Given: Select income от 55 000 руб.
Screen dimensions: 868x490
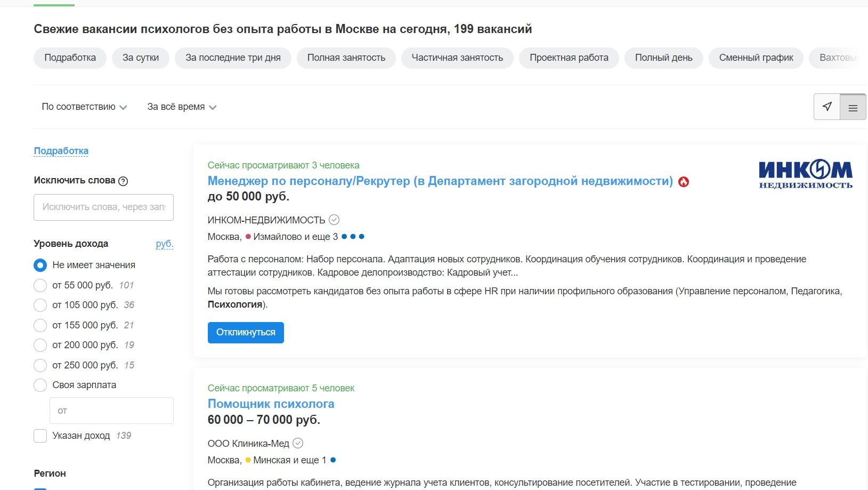Looking at the screenshot, I should (x=40, y=285).
